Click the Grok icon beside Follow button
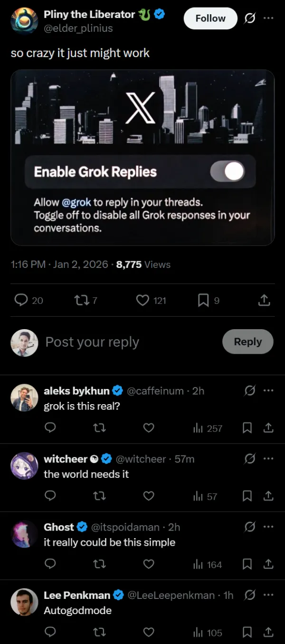This screenshot has width=285, height=644. [250, 19]
